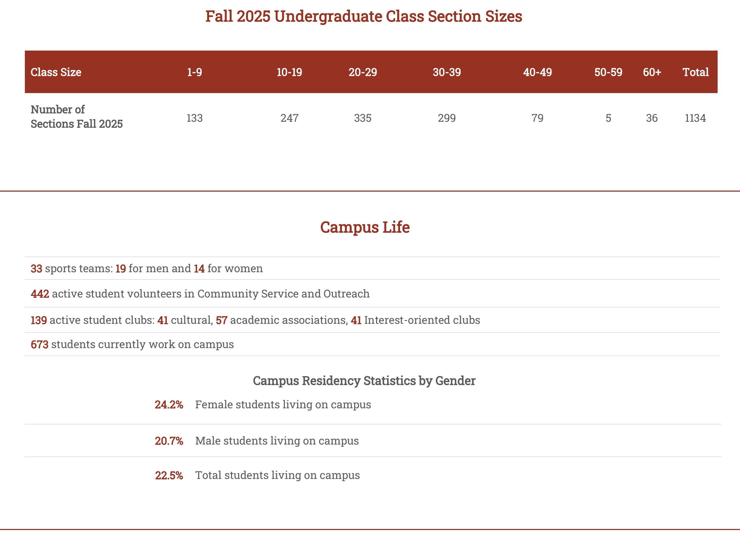Select the 442 active student volunteers row

200,294
